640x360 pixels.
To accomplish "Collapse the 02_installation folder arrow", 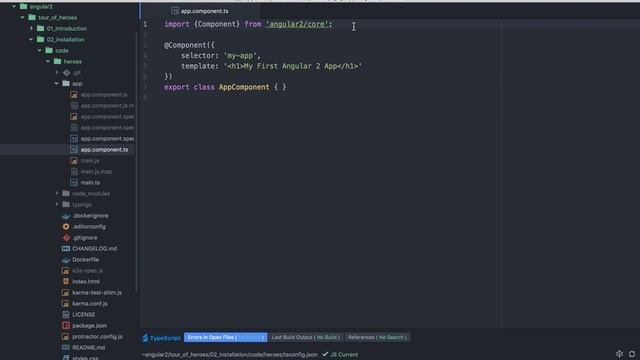I will pyautogui.click(x=31, y=40).
